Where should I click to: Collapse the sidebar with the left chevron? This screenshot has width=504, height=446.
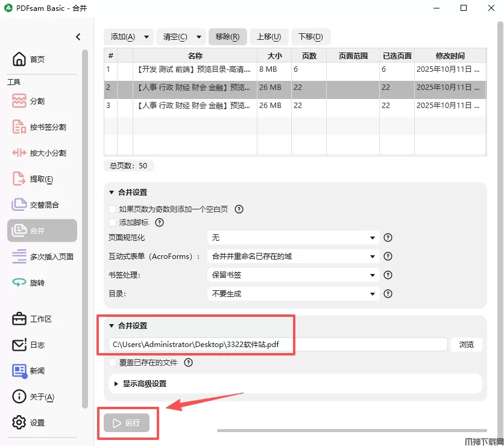tap(78, 37)
